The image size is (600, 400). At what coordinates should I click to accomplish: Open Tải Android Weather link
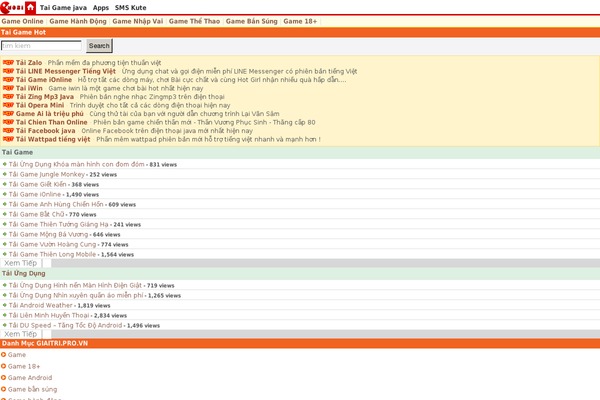pyautogui.click(x=41, y=305)
